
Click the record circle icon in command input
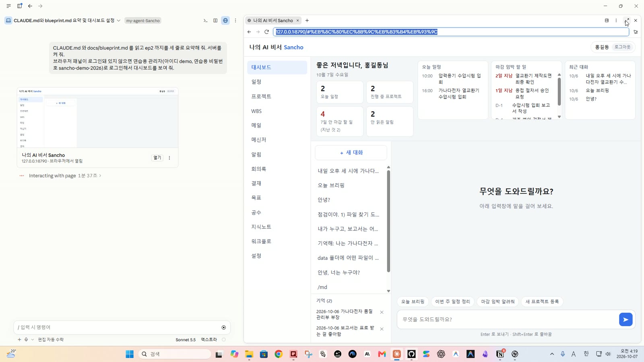click(x=224, y=327)
